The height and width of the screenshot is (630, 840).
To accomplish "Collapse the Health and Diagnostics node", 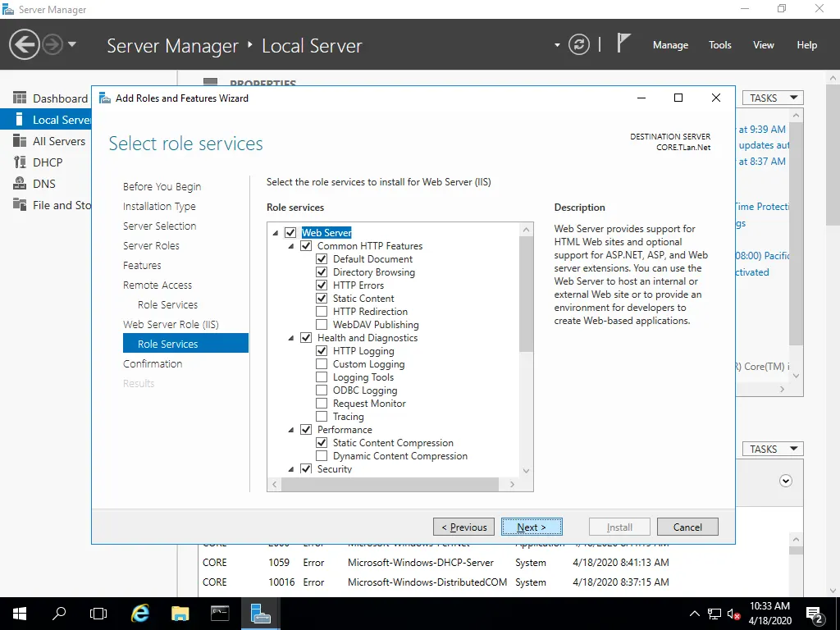I will tap(291, 338).
